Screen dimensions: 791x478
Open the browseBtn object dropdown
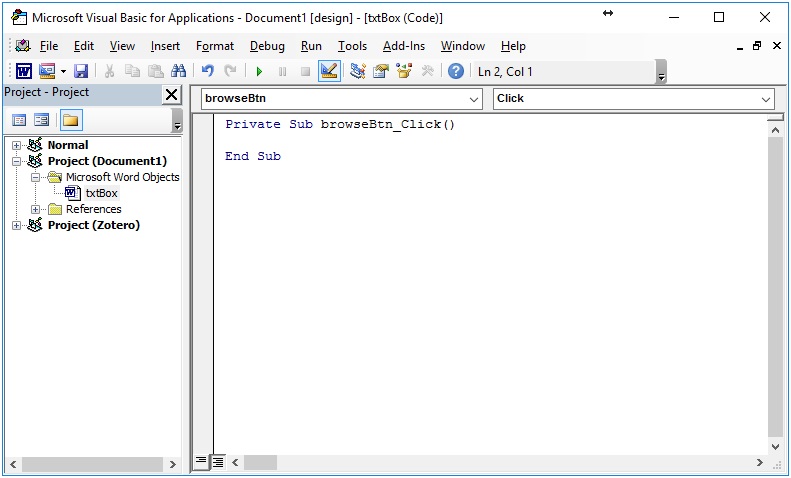(x=473, y=99)
